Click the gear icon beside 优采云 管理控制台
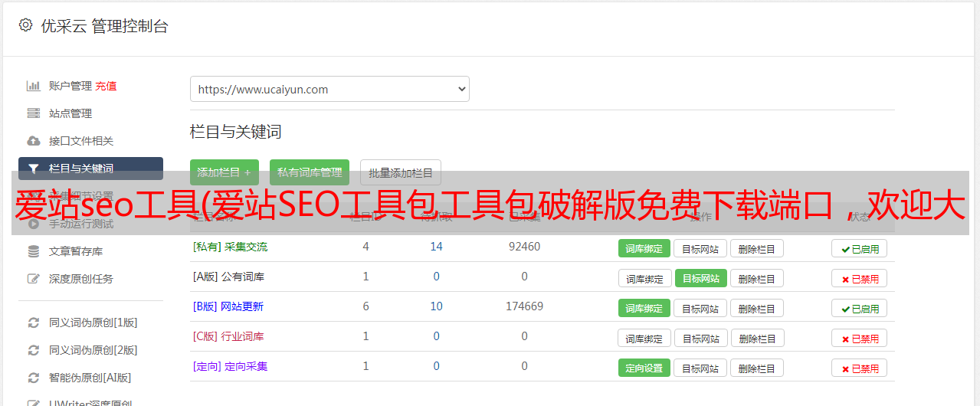Viewport: 980px width, 406px height. click(x=26, y=25)
